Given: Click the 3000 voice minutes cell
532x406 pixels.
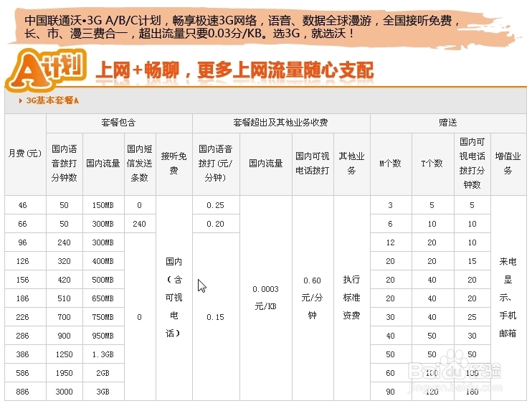Looking at the screenshot, I should point(65,392).
